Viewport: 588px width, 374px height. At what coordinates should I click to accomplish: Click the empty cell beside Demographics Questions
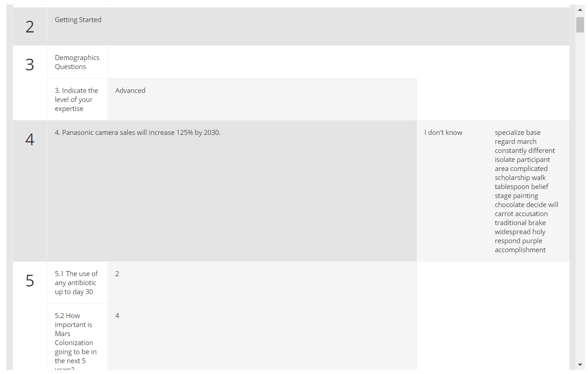coord(262,62)
